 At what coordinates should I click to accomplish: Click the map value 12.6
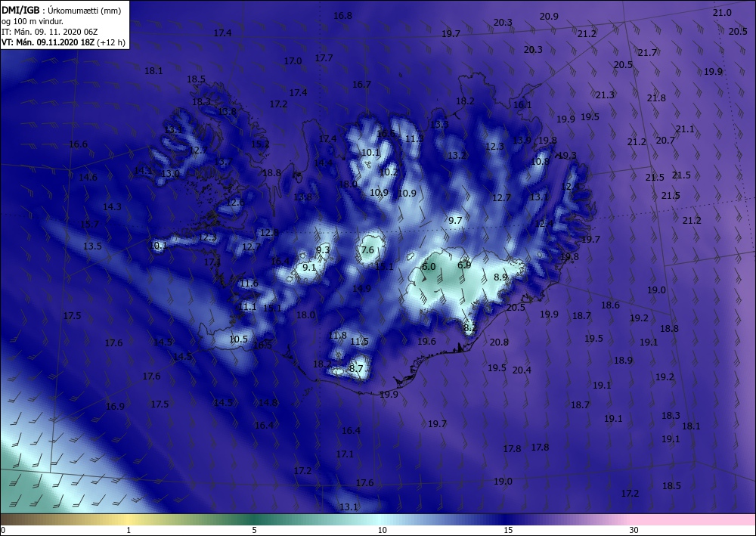pyautogui.click(x=235, y=203)
